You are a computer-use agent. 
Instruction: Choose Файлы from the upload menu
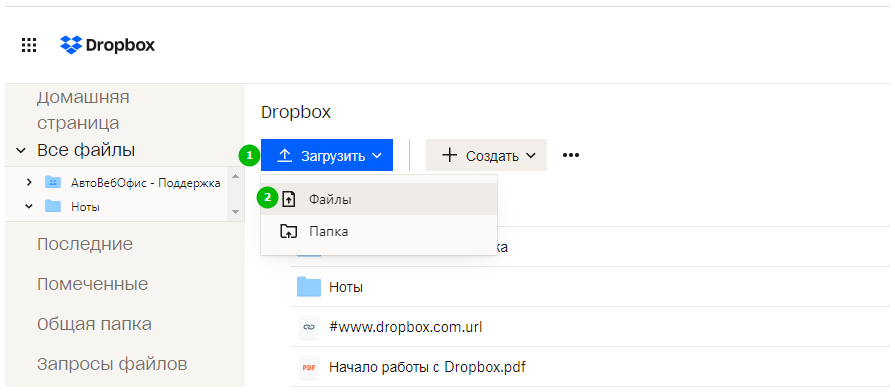coord(379,199)
